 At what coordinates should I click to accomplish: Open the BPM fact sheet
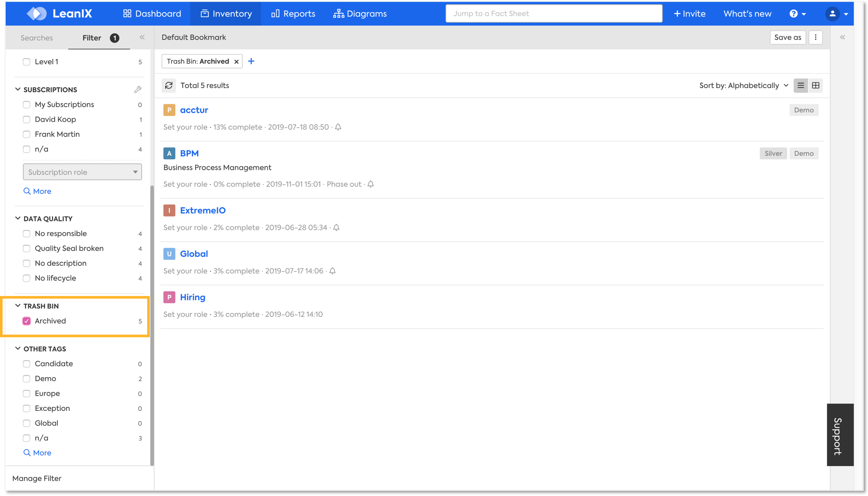[x=189, y=153]
